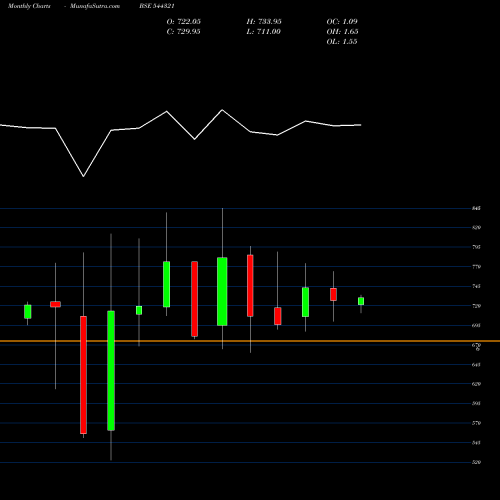Screen dimensions: 500x500
Task: Select the tall green candle with low near 520
Action: click(111, 371)
